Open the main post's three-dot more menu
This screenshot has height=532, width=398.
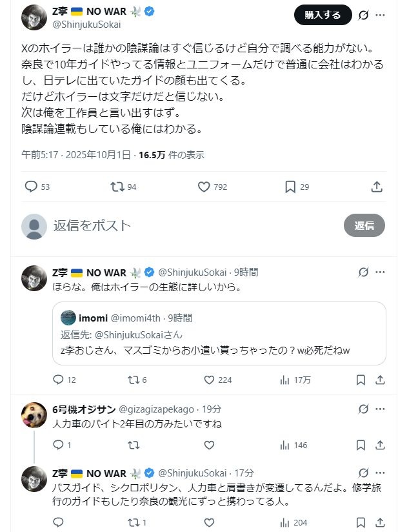[x=381, y=15]
